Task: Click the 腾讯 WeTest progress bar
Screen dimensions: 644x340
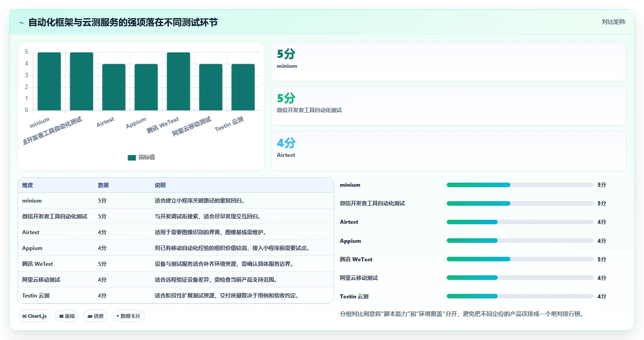Action: click(x=520, y=259)
